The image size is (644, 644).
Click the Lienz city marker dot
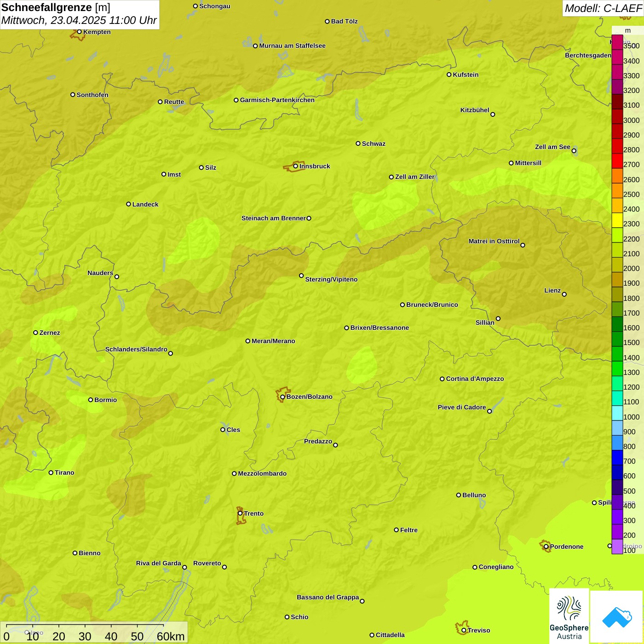[564, 294]
